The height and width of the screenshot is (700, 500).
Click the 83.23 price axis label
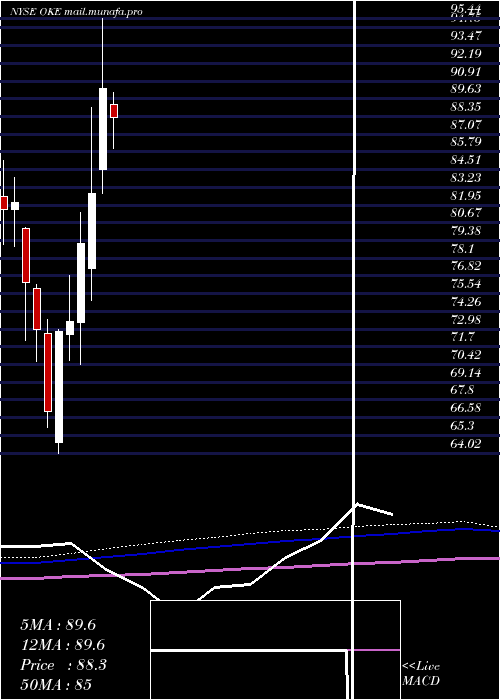466,178
